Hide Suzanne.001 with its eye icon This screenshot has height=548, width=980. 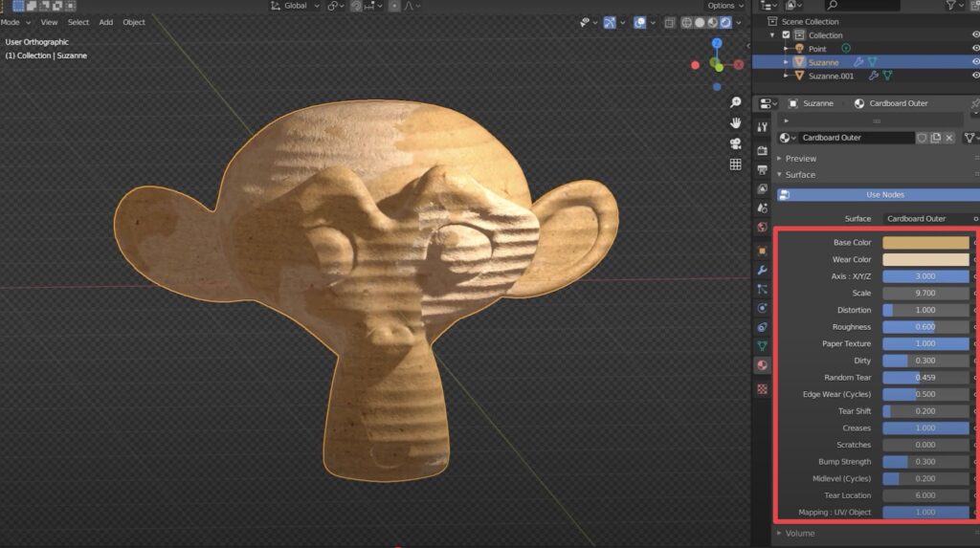(975, 76)
